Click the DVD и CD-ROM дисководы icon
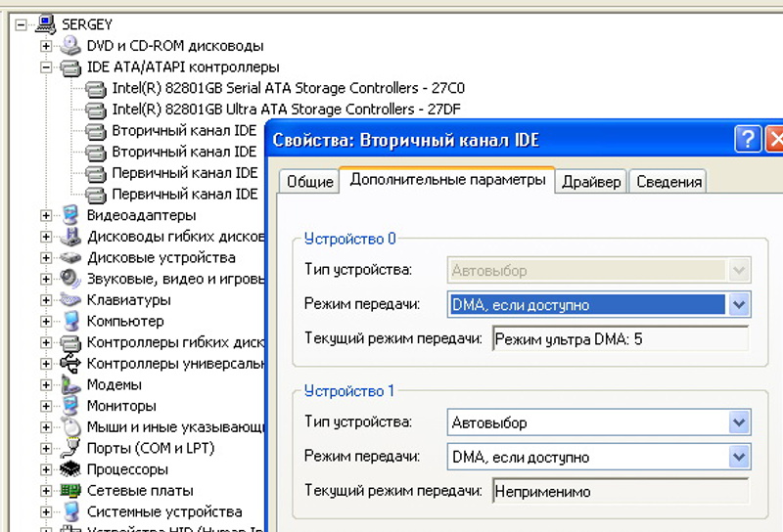The height and width of the screenshot is (532, 783). pyautogui.click(x=70, y=46)
